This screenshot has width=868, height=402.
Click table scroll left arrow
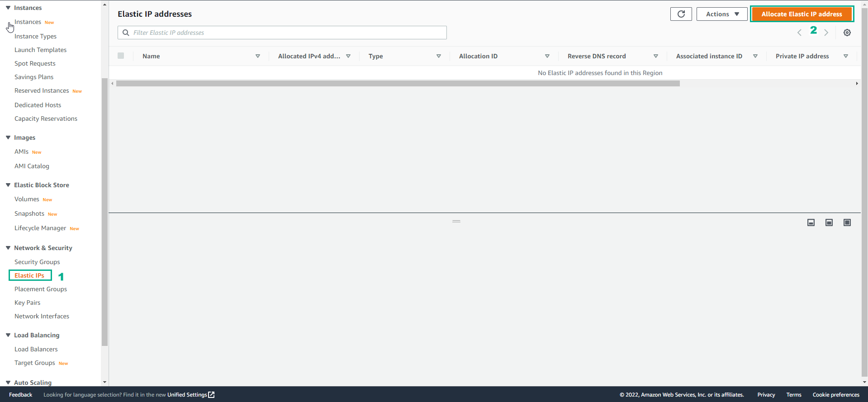point(113,84)
